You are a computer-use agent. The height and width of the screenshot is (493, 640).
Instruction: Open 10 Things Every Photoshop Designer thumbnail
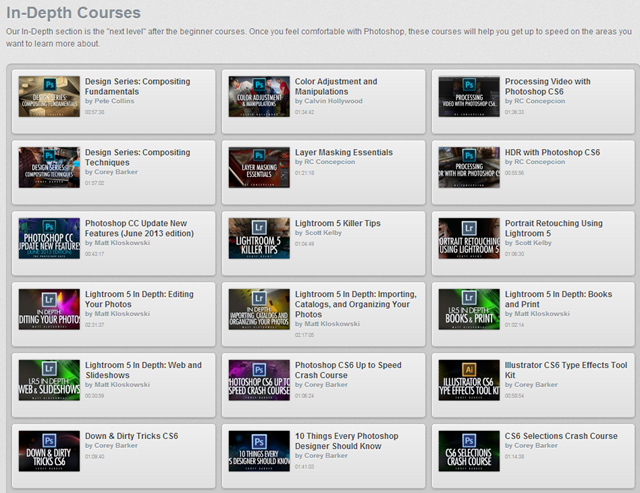(x=259, y=451)
